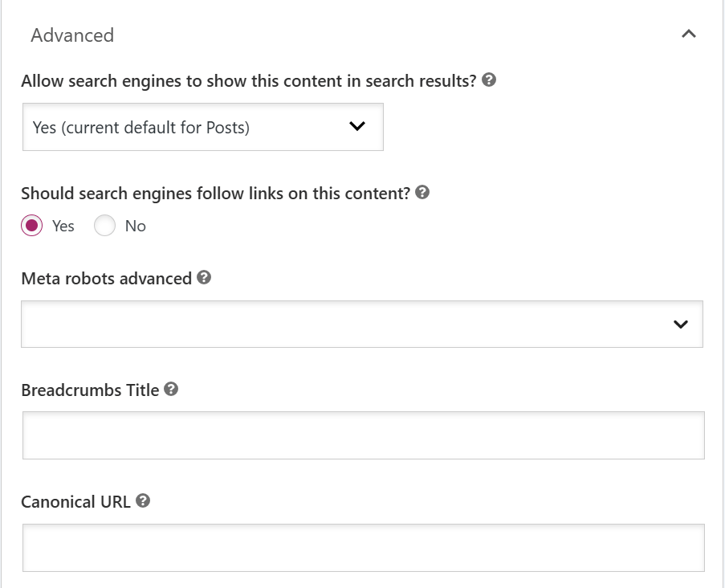
Task: Click the "No" label beside its radio
Action: pos(133,226)
